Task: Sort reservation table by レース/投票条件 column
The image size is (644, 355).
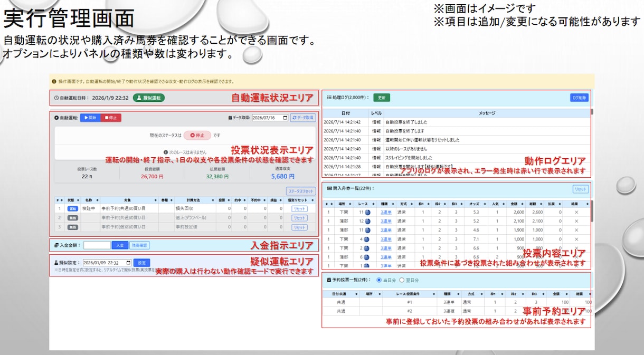Action: (x=409, y=293)
